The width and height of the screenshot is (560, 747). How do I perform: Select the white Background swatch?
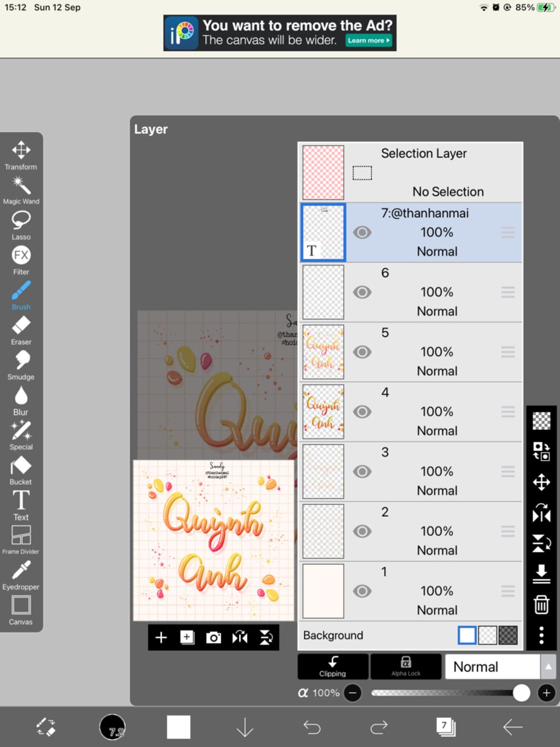[x=467, y=635]
